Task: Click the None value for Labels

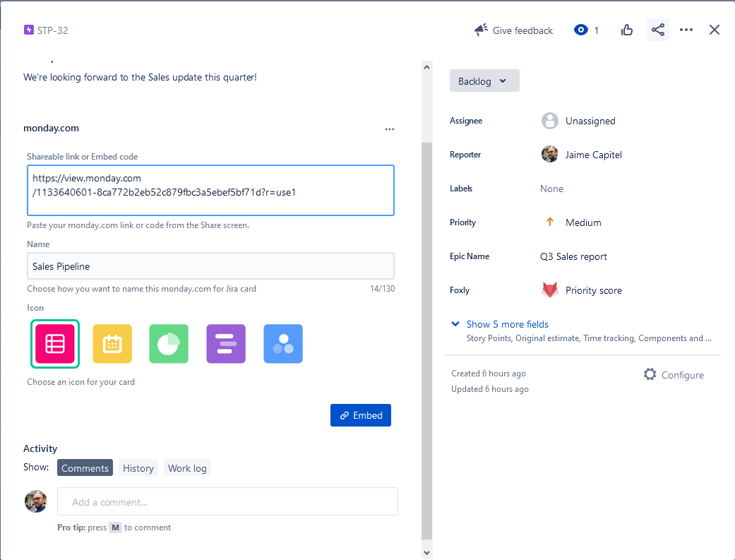Action: click(x=551, y=189)
